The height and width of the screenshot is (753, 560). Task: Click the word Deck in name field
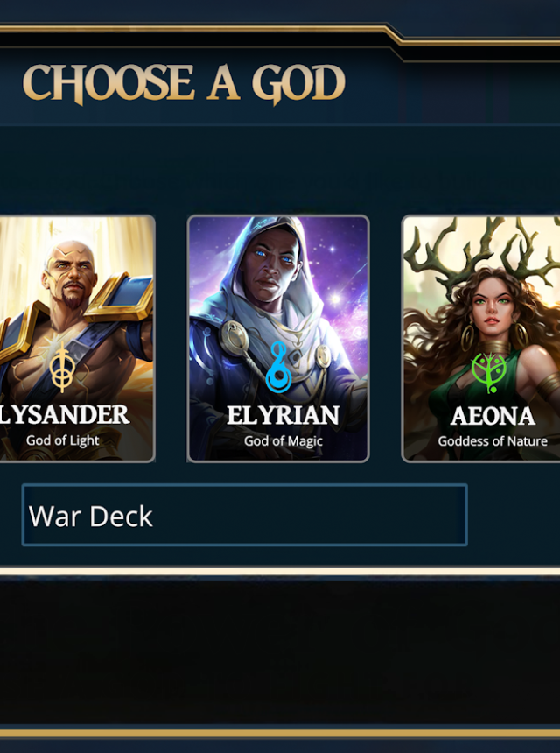[121, 517]
